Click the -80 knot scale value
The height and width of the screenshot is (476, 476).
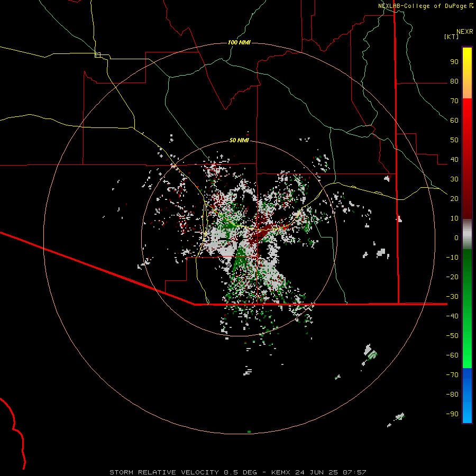point(452,395)
